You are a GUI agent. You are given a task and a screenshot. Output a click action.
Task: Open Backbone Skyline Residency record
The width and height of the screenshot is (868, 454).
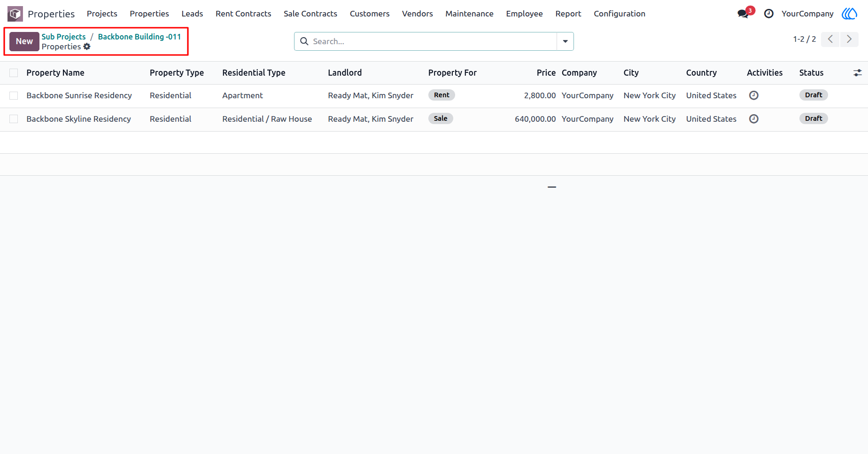(x=78, y=119)
